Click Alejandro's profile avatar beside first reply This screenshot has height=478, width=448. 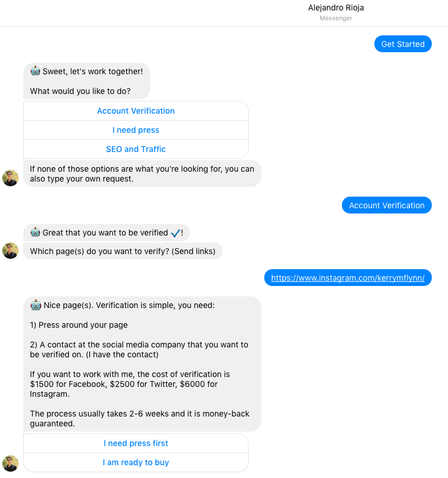10,178
